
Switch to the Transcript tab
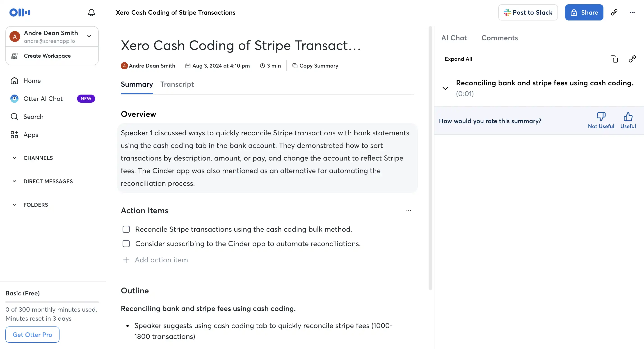[177, 84]
